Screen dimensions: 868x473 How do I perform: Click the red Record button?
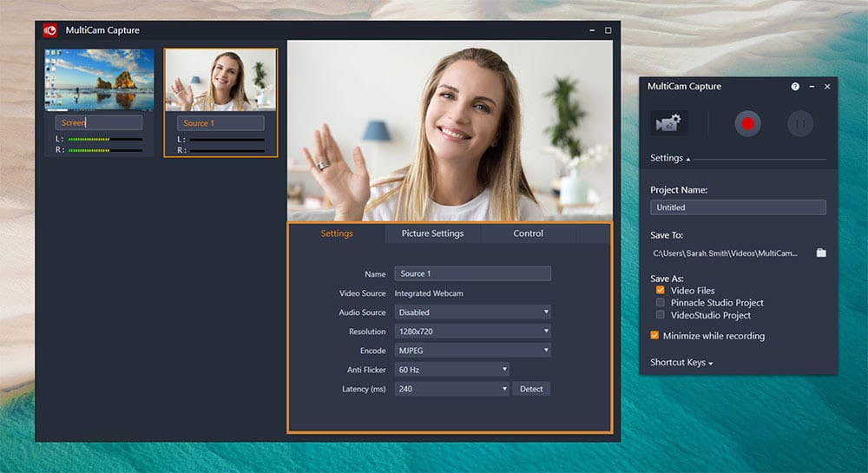click(747, 123)
